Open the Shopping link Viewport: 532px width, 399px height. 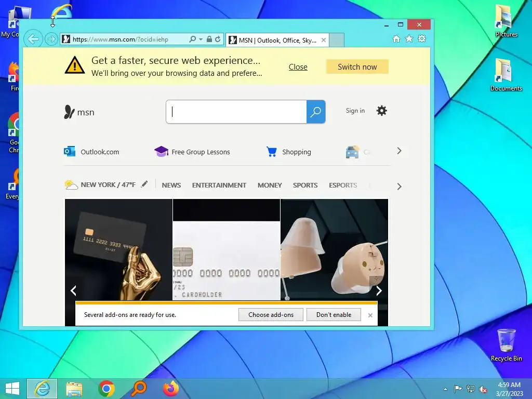(x=289, y=152)
